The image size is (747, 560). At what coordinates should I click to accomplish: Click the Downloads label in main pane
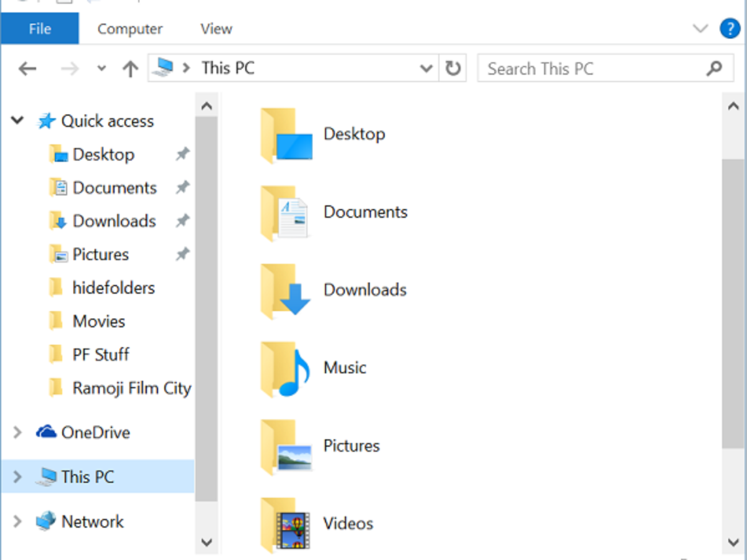coord(365,289)
